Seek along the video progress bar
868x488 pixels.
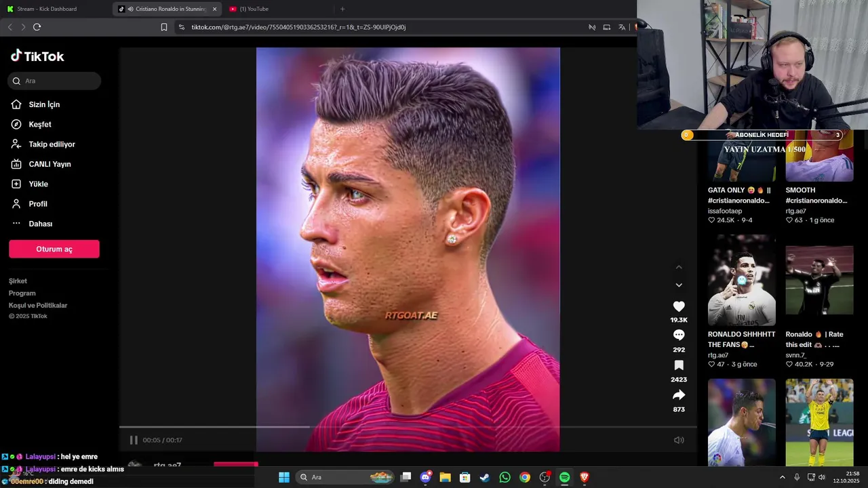[408, 427]
